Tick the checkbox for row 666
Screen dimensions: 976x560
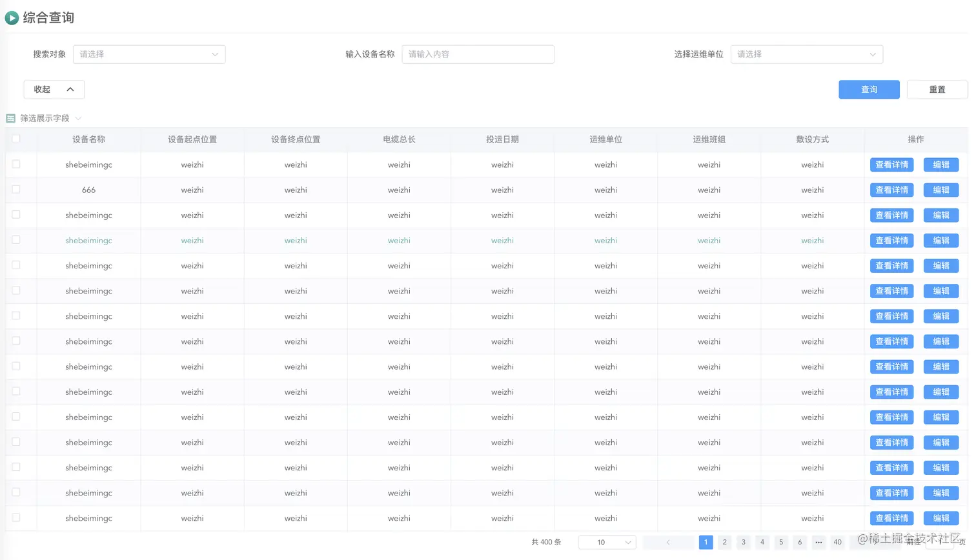(16, 190)
